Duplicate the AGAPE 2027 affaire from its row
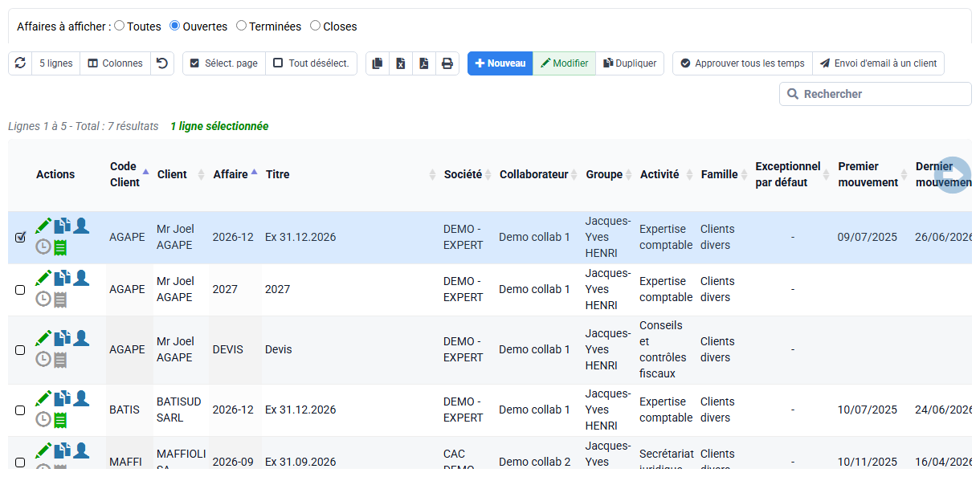This screenshot has height=485, width=980. click(62, 278)
